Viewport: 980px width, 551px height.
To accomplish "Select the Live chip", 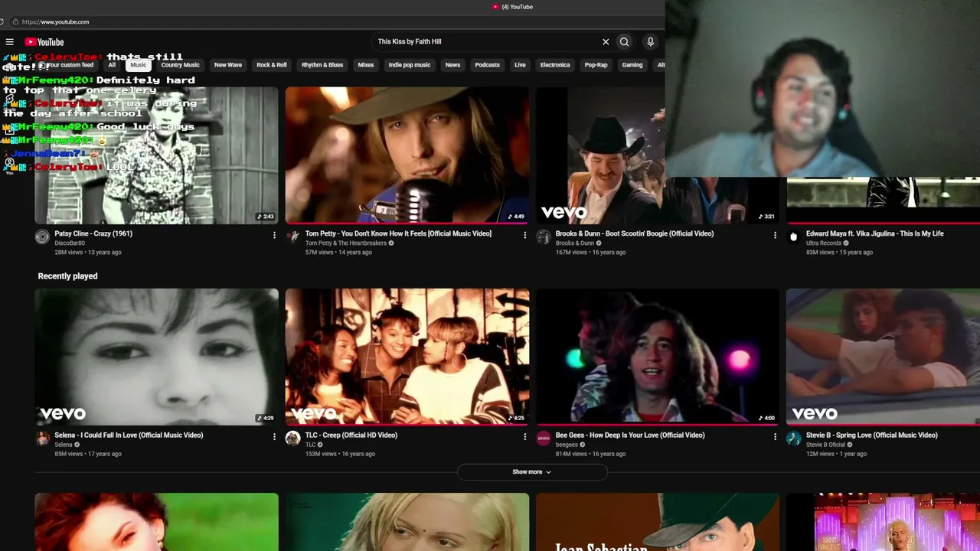I will 520,65.
